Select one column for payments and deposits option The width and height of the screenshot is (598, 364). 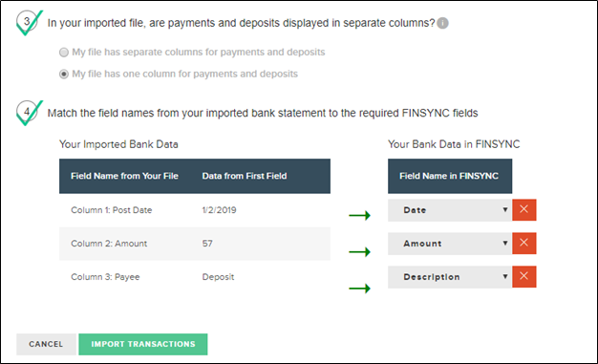click(x=64, y=74)
